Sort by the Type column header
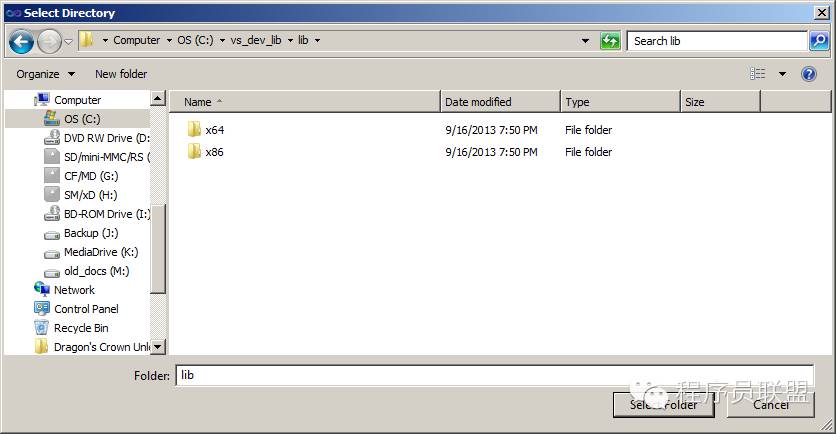 (x=620, y=102)
